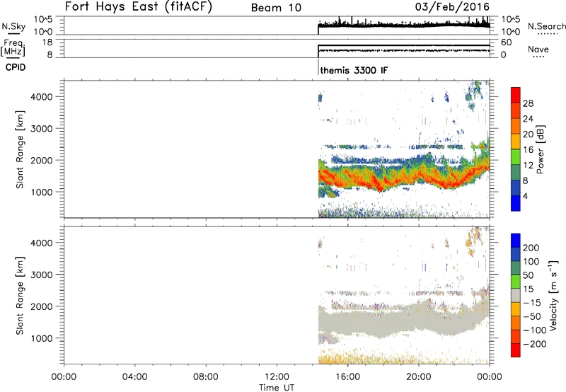Click the '4' power colorbar value
The width and height of the screenshot is (566, 392).
[x=525, y=196]
